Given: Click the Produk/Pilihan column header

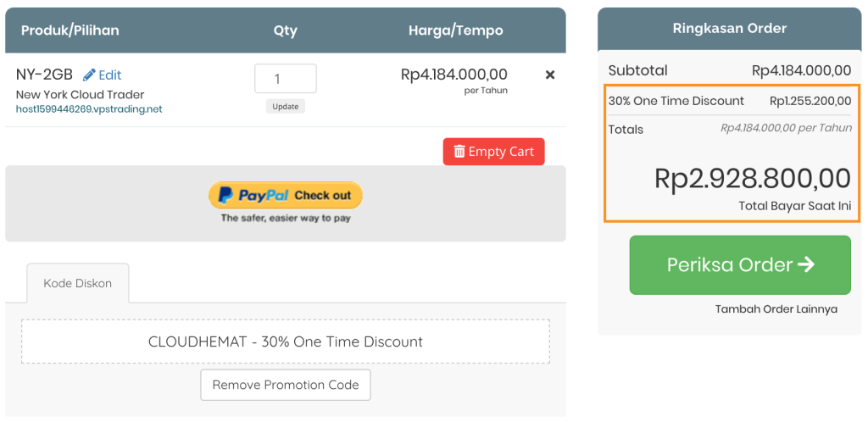Looking at the screenshot, I should (x=70, y=31).
